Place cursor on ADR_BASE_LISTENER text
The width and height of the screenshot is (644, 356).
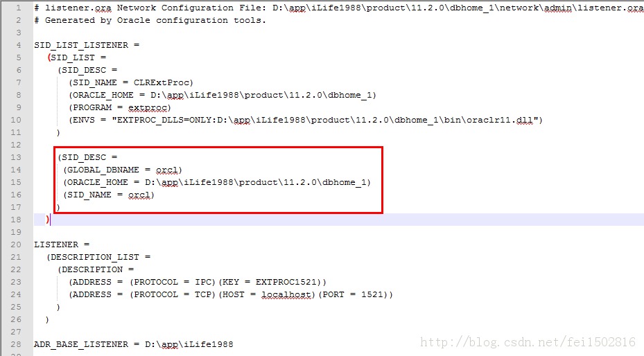[x=81, y=344]
